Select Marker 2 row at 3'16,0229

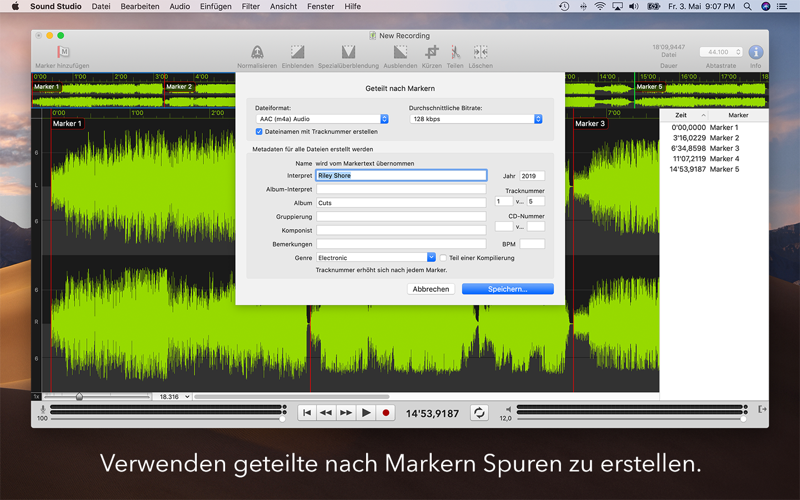pos(714,138)
